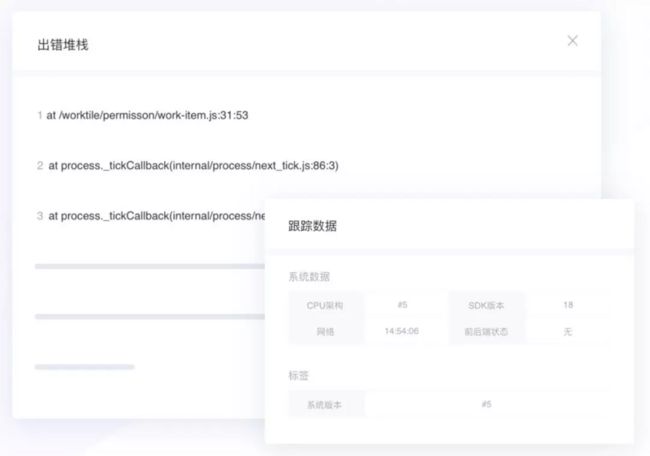Image resolution: width=650 pixels, height=456 pixels.
Task: Select the CPU架构 label cell
Action: click(x=326, y=305)
